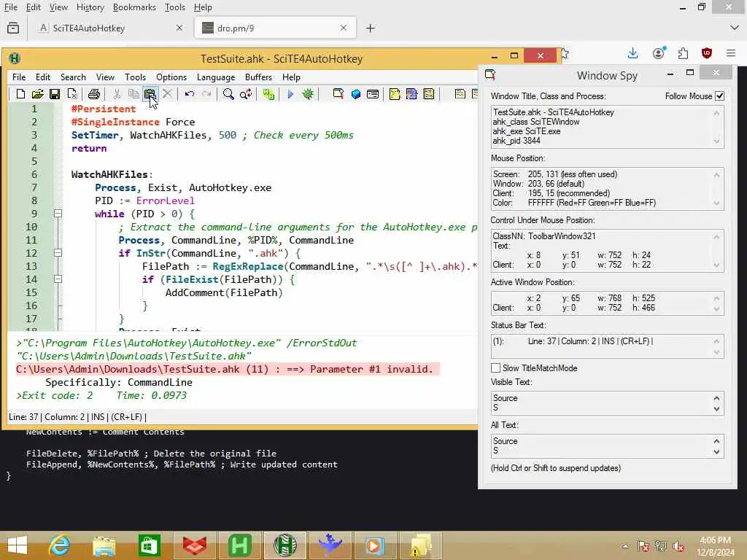Open Firefox View icon left of tabs

pyautogui.click(x=13, y=28)
